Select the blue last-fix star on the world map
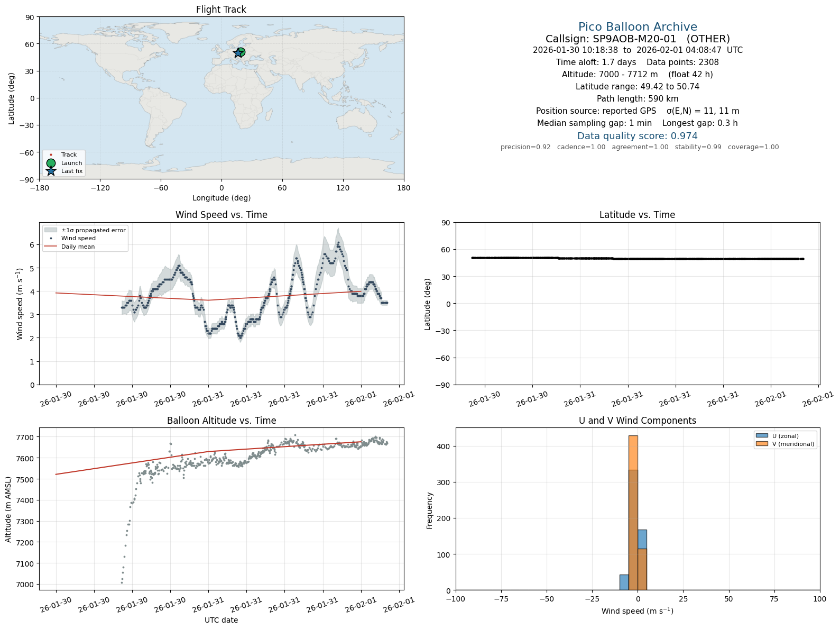840x629 pixels. coord(238,53)
